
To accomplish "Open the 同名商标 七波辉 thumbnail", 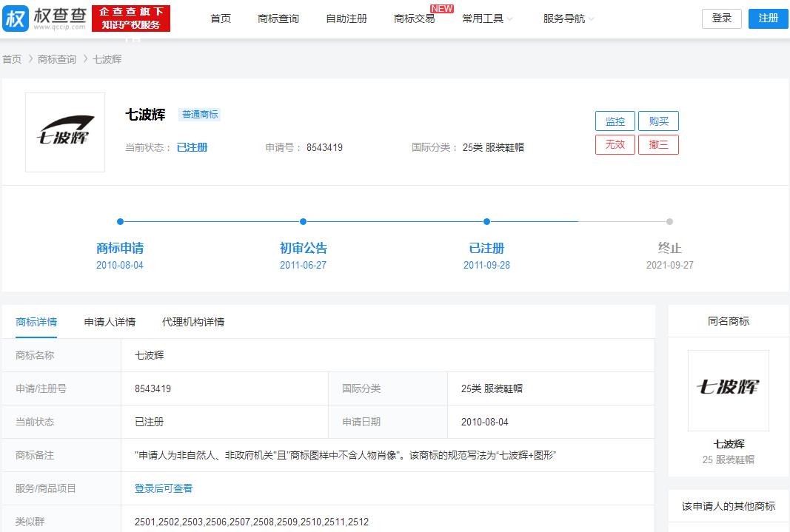I will click(x=728, y=390).
